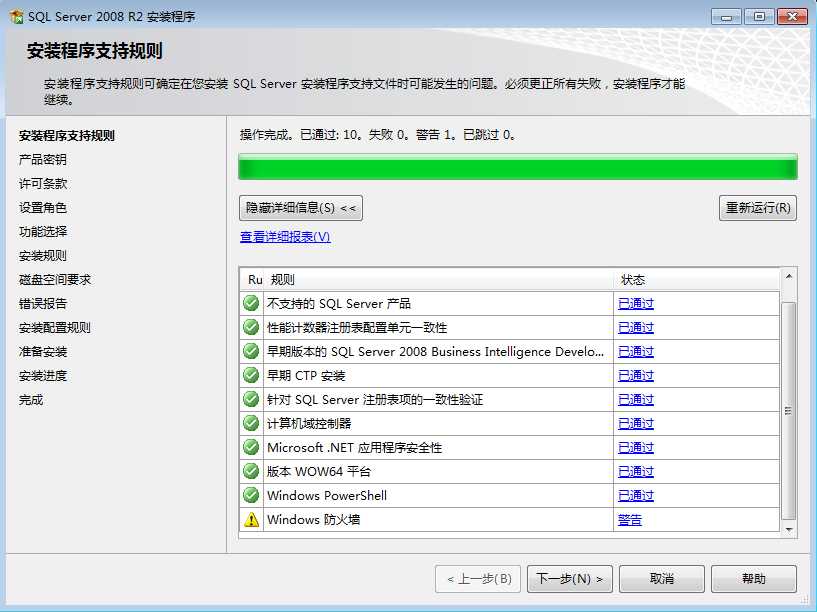
Task: Click the check icon beside Windows PowerShell
Action: 251,495
